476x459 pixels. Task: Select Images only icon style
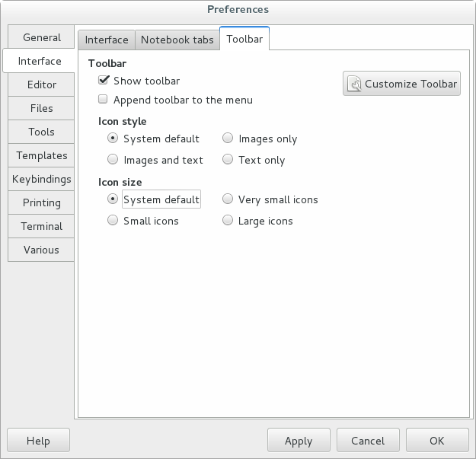pyautogui.click(x=228, y=139)
